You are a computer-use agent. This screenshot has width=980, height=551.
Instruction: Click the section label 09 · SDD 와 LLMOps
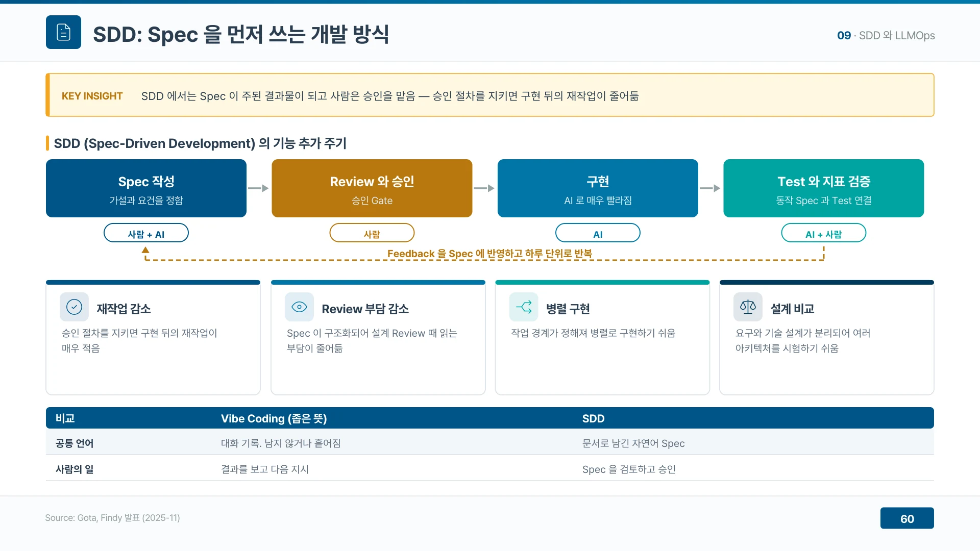pyautogui.click(x=886, y=35)
